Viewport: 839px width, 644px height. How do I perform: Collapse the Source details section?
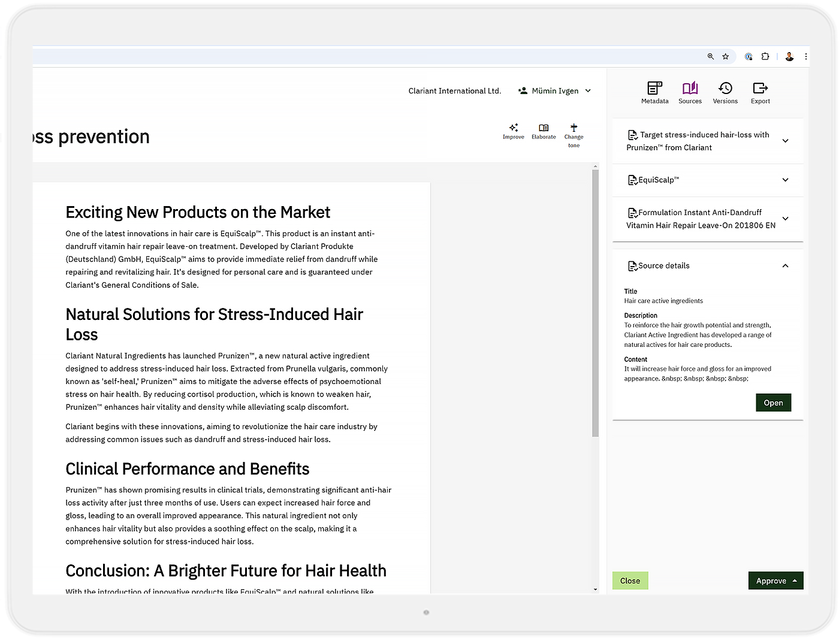(x=785, y=266)
